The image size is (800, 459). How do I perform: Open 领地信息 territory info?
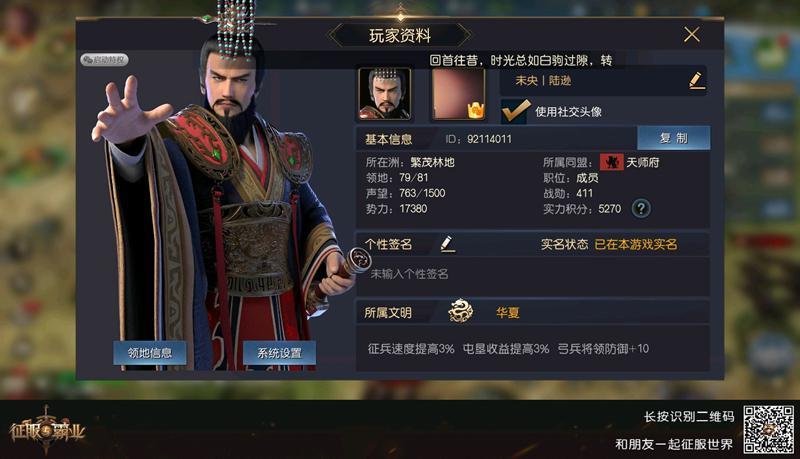coord(149,353)
